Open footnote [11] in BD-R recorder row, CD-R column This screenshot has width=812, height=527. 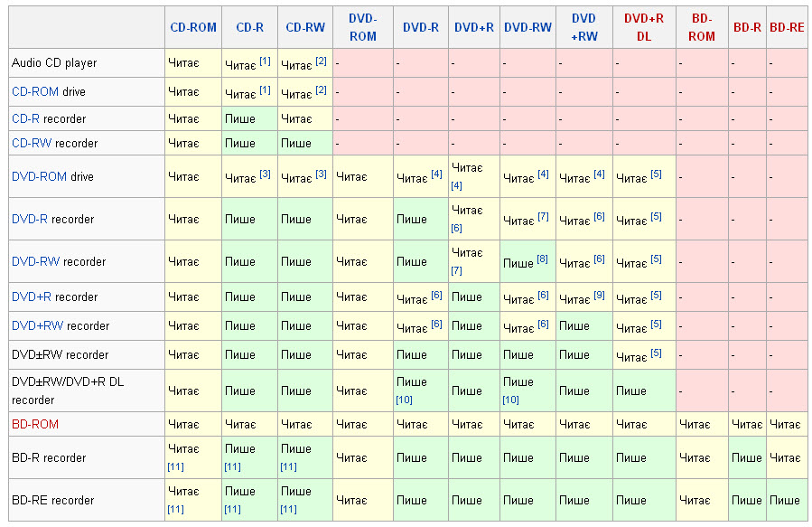(x=232, y=467)
